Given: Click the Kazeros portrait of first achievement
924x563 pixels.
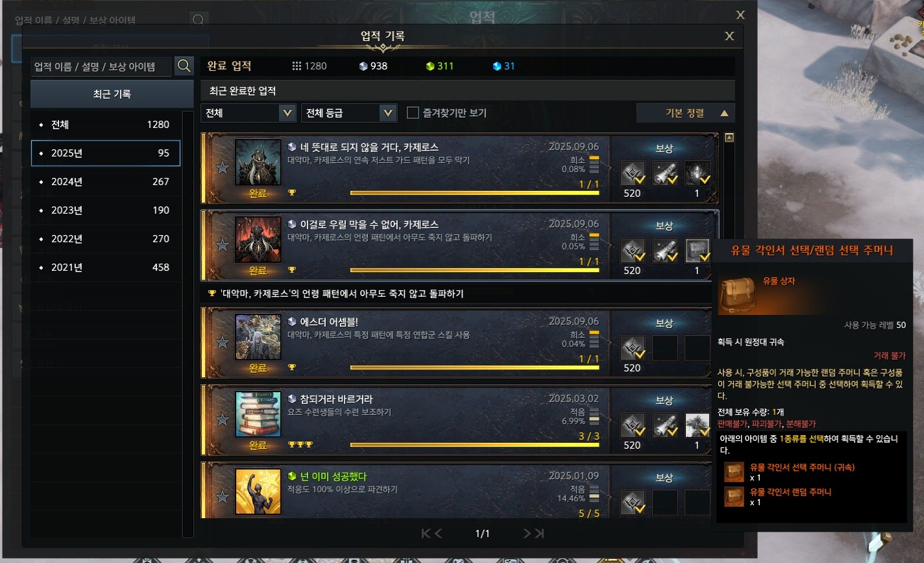Looking at the screenshot, I should click(258, 162).
